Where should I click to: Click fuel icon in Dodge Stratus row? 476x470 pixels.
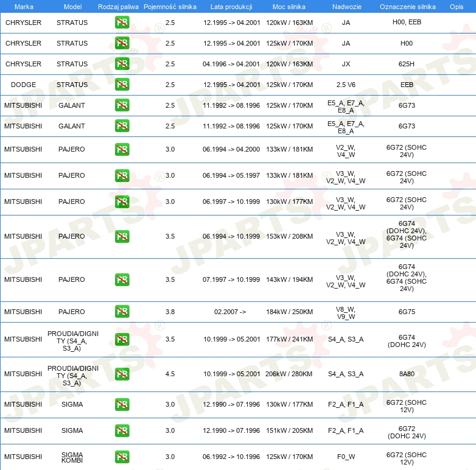[122, 85]
